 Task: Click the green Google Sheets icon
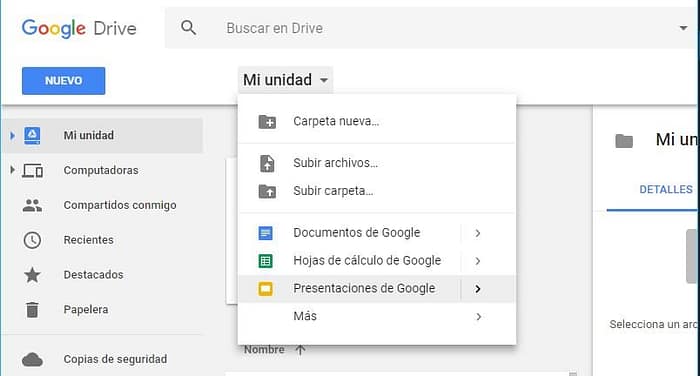point(266,261)
